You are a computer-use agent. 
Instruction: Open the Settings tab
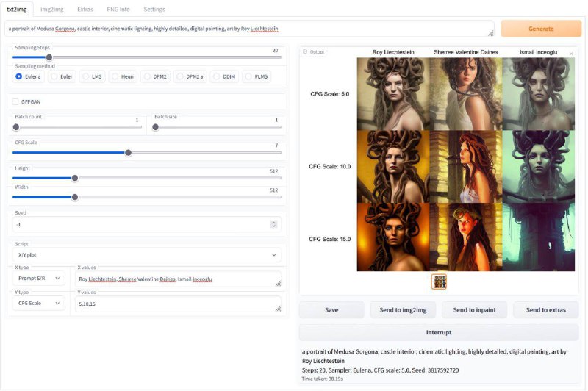pos(154,10)
